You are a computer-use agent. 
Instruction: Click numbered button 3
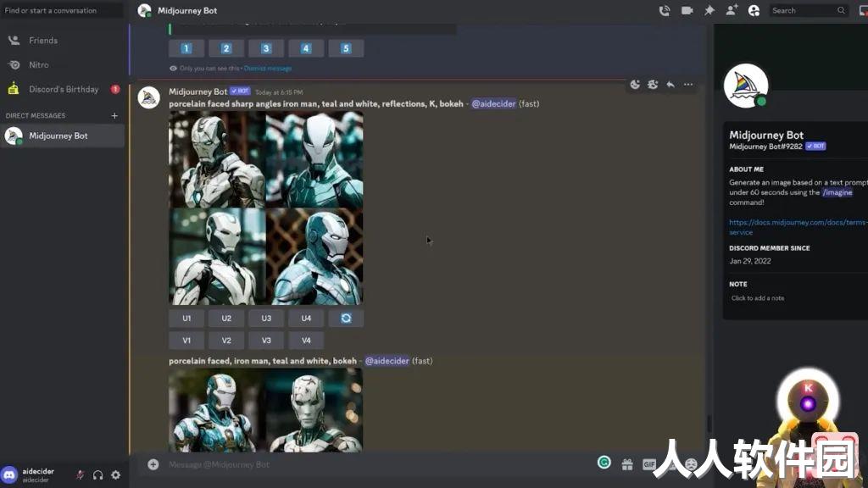[266, 48]
